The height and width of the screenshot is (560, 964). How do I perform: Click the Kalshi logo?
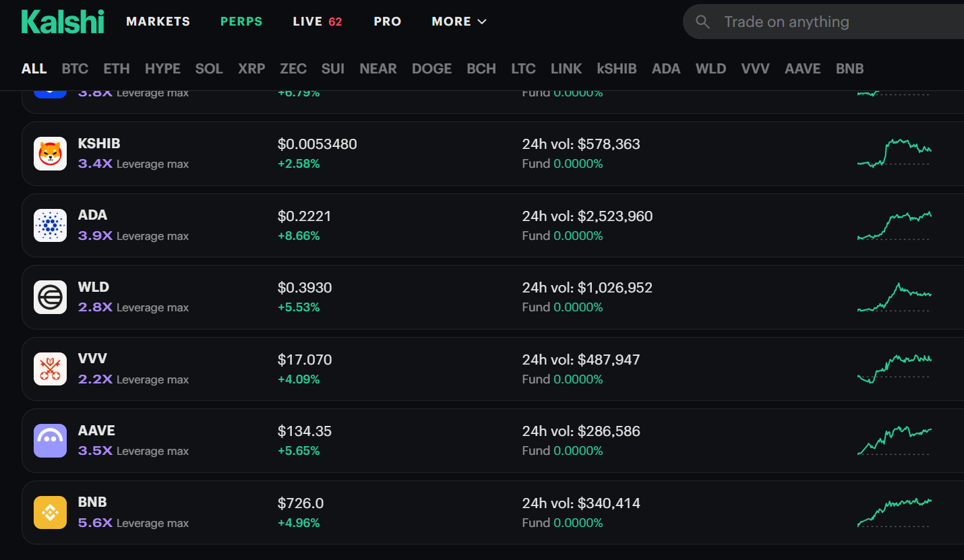click(63, 22)
